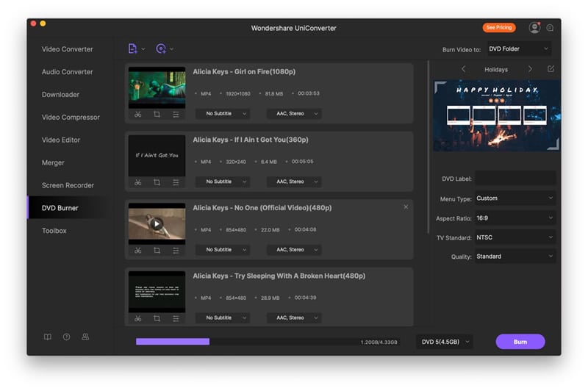This screenshot has width=588, height=391.
Task: Trim If I Ain't Got You video
Action: tap(138, 182)
